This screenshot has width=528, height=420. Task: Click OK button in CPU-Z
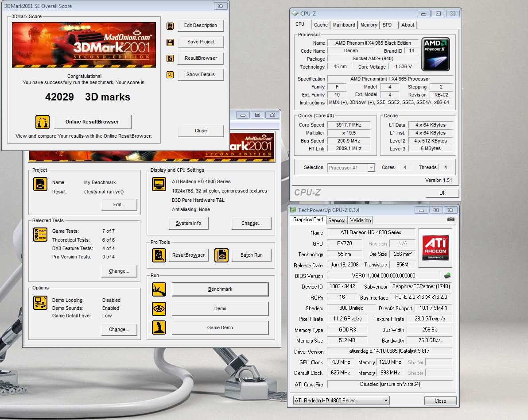pyautogui.click(x=443, y=193)
